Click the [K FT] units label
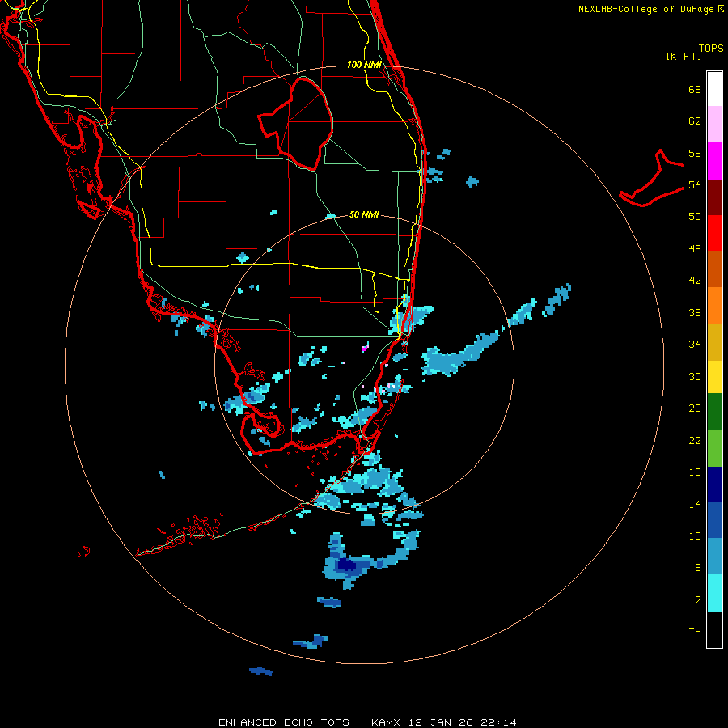Viewport: 728px width, 728px height. 684,56
